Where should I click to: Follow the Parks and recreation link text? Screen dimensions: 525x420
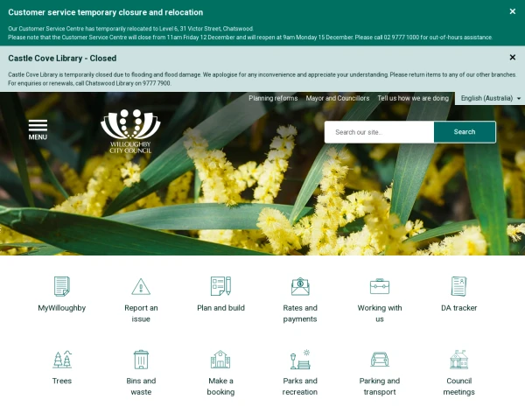point(300,386)
